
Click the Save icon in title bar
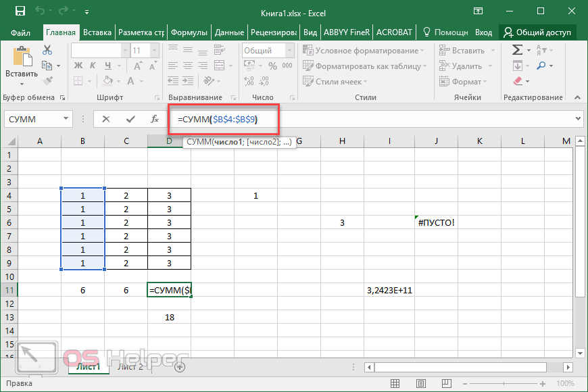(x=20, y=11)
